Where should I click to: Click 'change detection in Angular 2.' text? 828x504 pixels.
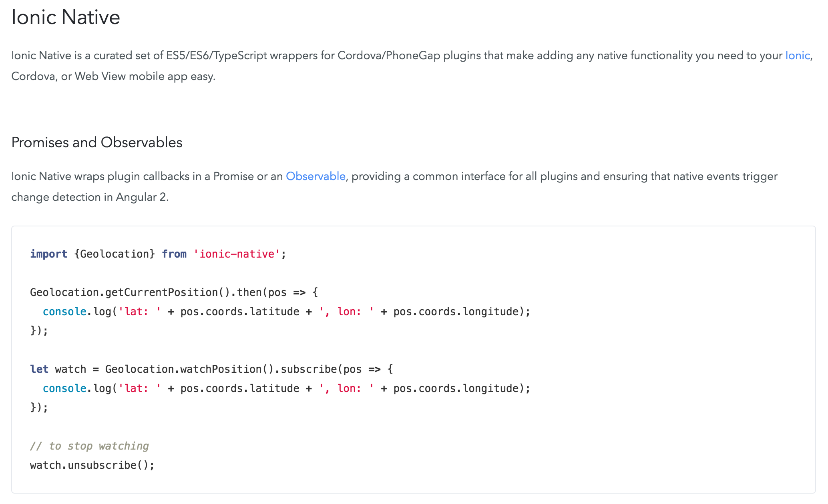tap(90, 197)
